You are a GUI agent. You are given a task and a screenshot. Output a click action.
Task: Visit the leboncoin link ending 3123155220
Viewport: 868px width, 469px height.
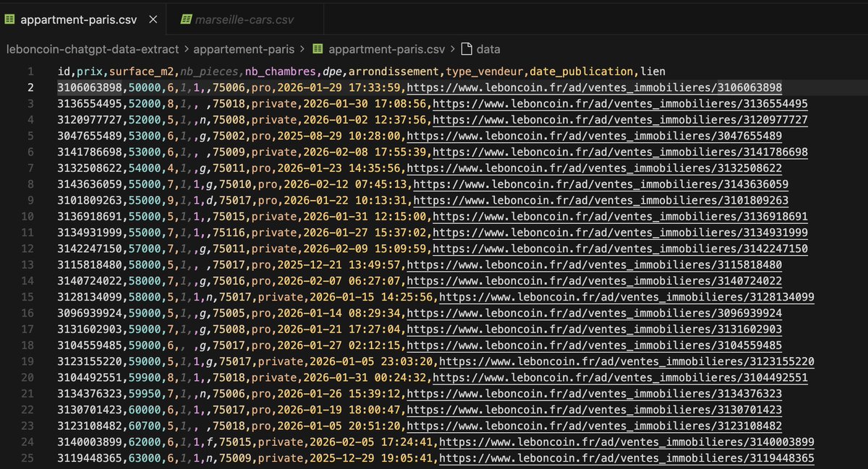click(x=627, y=361)
